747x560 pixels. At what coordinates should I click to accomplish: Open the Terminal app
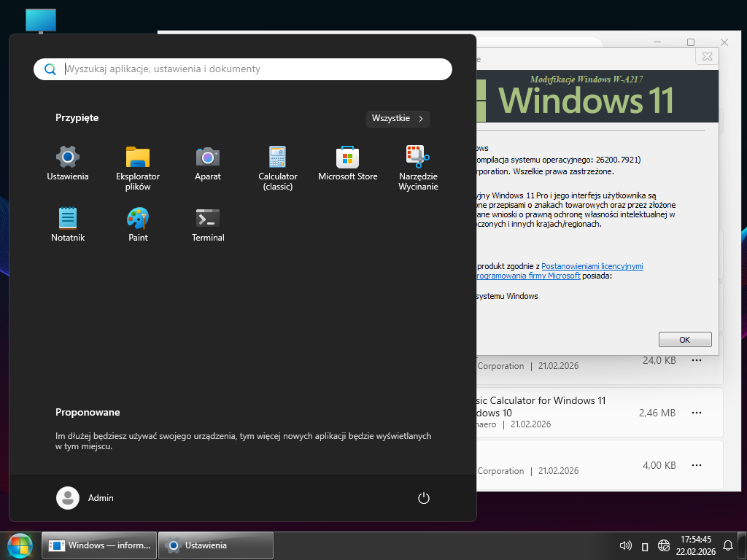(208, 224)
